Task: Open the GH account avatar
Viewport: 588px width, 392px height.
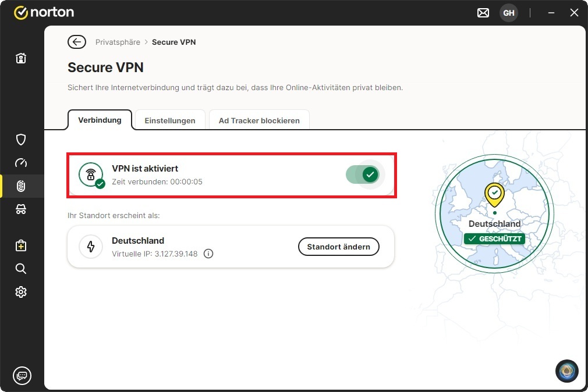Action: point(508,13)
